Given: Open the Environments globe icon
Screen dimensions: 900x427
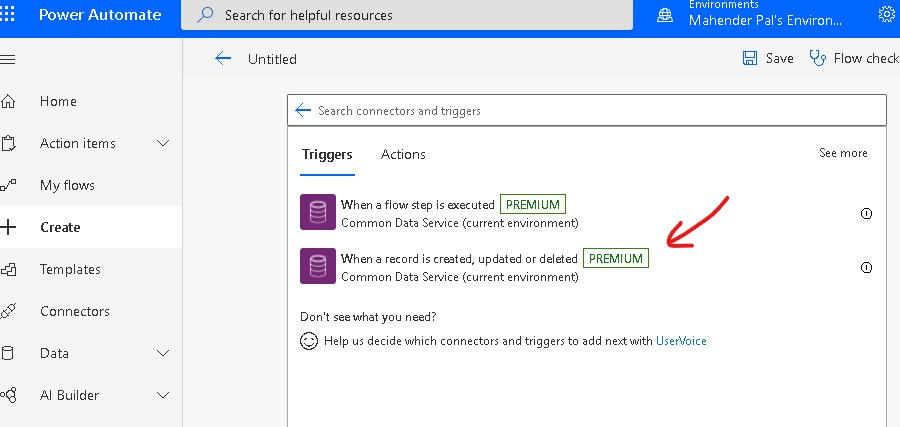Looking at the screenshot, I should [665, 15].
